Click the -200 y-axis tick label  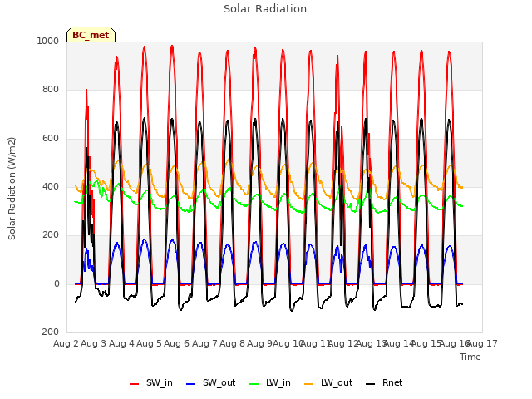click(x=49, y=332)
